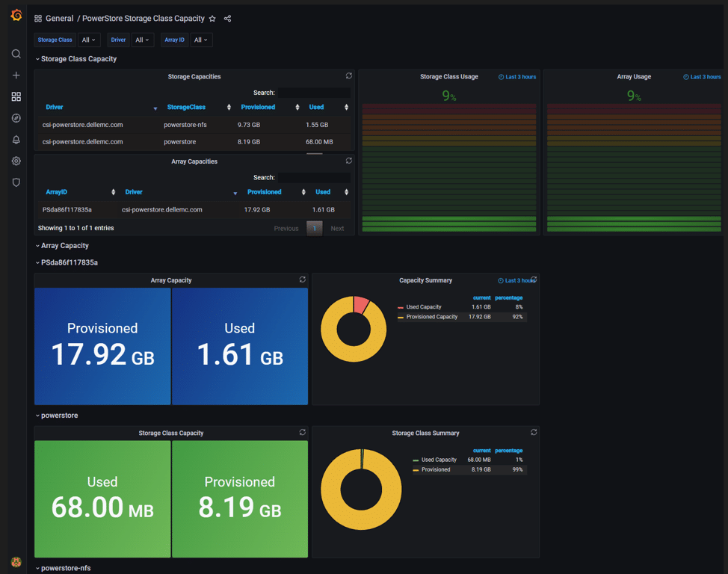
Task: Sort by StorageClass column arrows
Action: (x=229, y=108)
